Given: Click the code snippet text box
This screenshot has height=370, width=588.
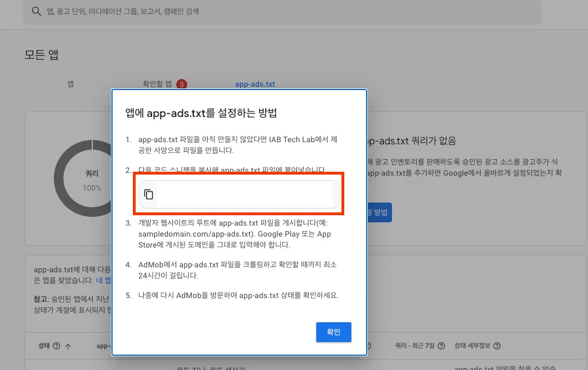Looking at the screenshot, I should [x=239, y=194].
